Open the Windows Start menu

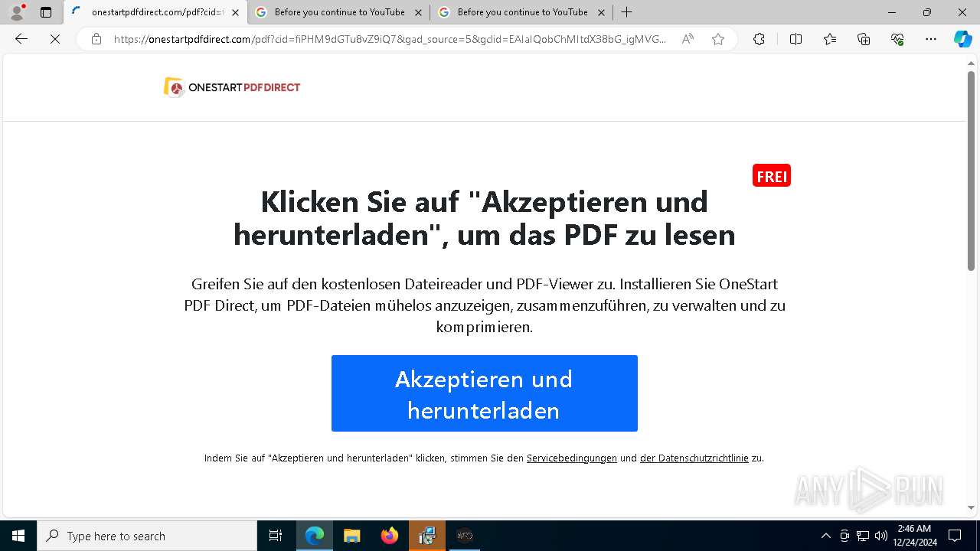18,536
